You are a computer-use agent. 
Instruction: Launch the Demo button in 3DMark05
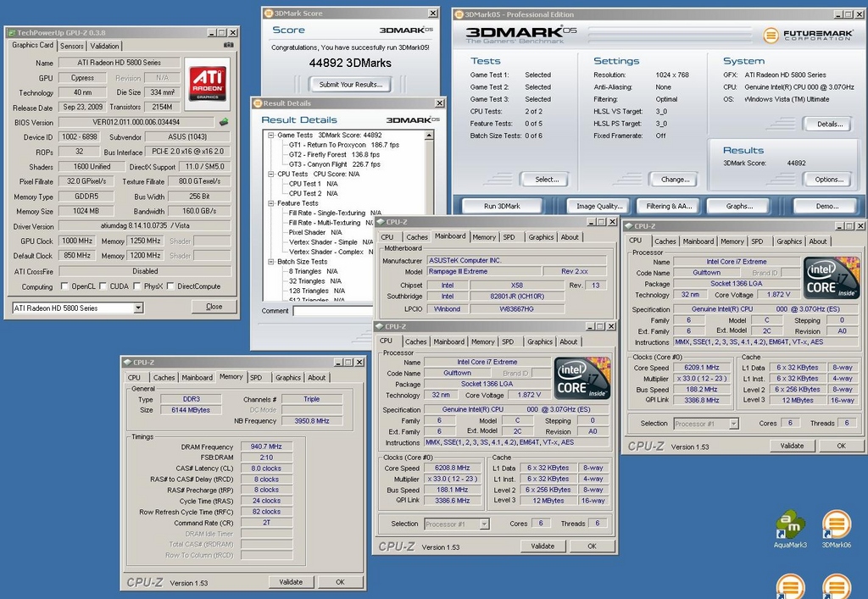pyautogui.click(x=827, y=207)
